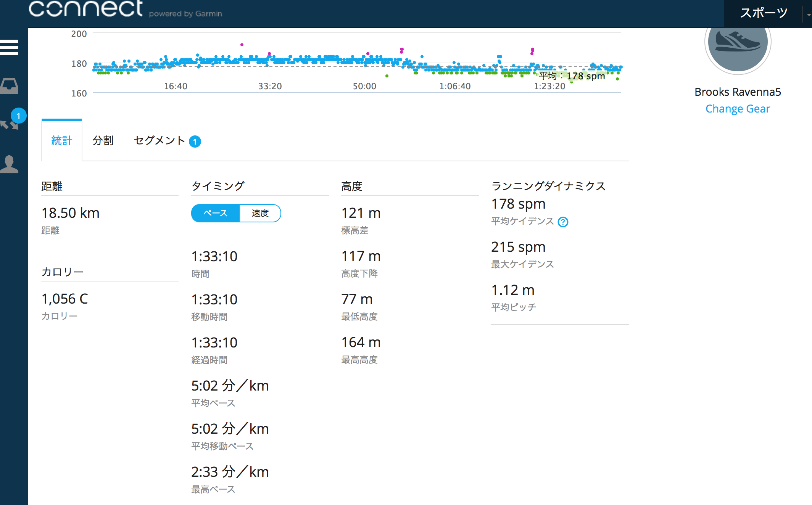Click the running shoe gear icon
Viewport: 812px width, 505px height.
point(738,43)
